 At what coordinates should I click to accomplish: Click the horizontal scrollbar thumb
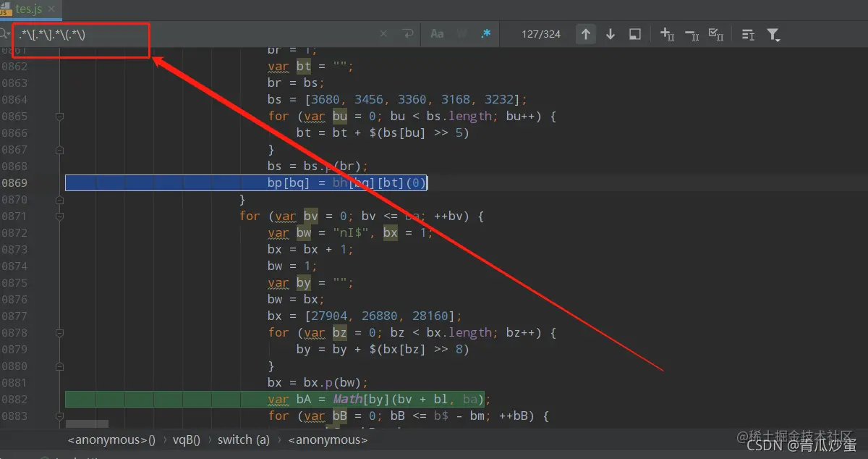point(87,424)
